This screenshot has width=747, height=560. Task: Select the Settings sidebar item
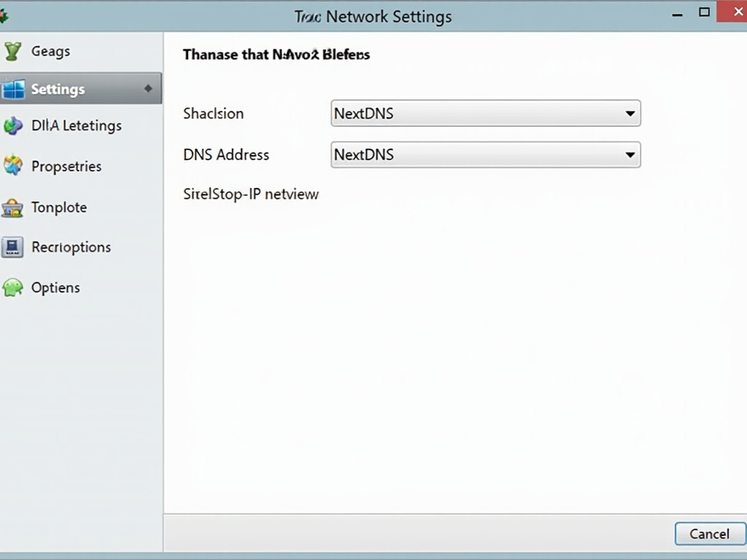(x=81, y=88)
